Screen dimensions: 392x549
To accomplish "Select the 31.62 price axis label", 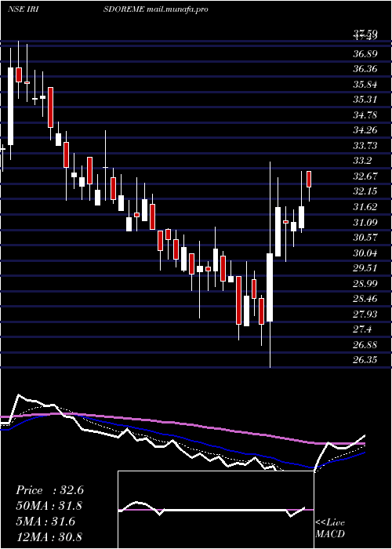I will (365, 207).
